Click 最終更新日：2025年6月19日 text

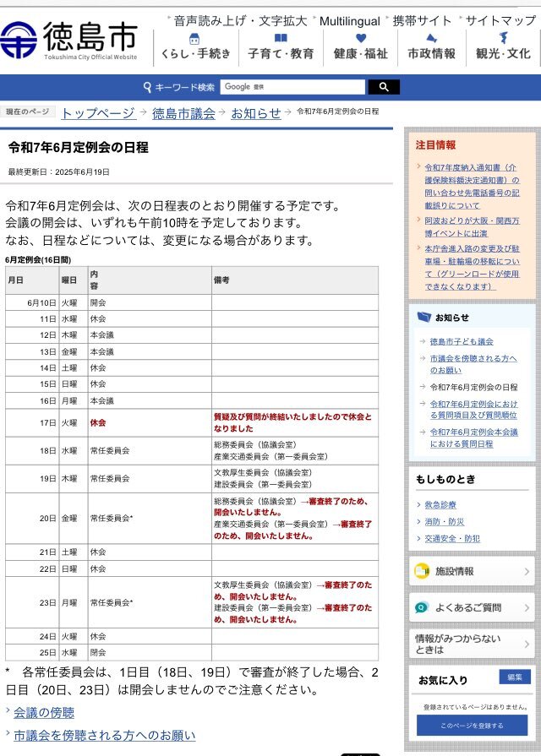59,172
